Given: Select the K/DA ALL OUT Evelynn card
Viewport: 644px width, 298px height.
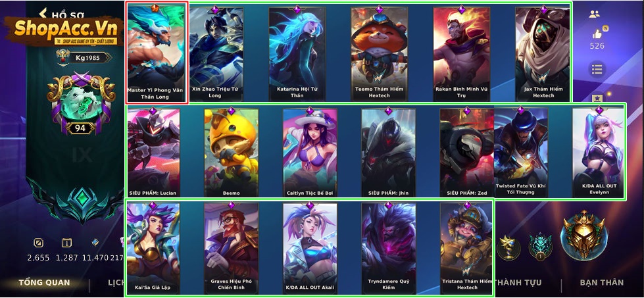Looking at the screenshot, I should tap(599, 152).
